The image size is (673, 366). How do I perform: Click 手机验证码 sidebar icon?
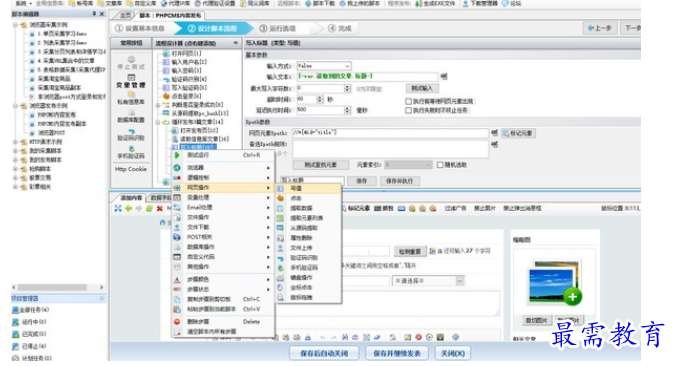(x=131, y=149)
